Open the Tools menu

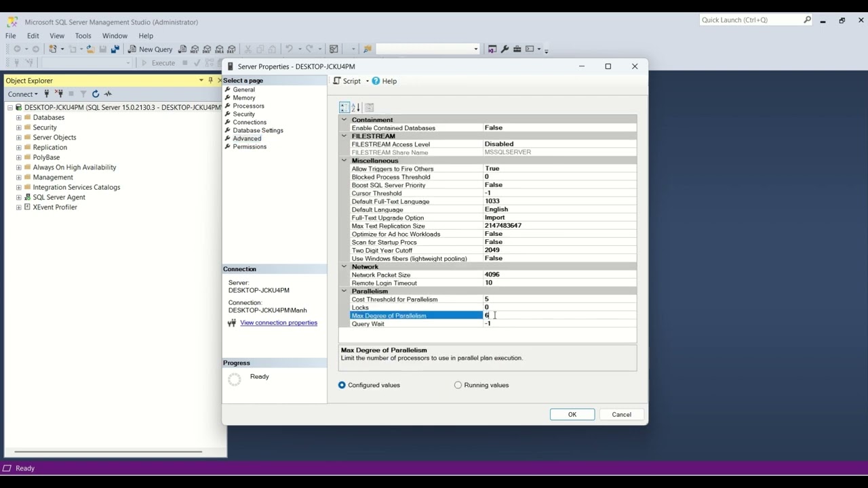pyautogui.click(x=83, y=35)
